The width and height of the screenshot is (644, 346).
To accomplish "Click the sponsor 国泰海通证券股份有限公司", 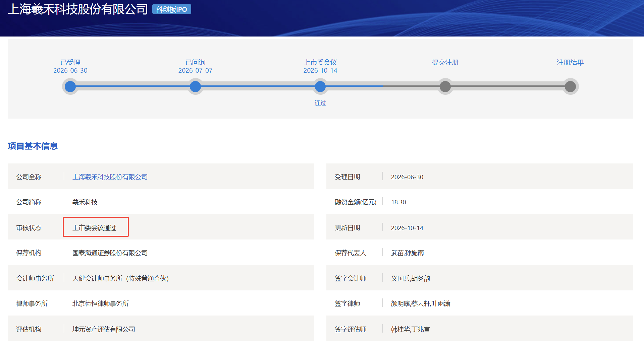I will coord(110,253).
